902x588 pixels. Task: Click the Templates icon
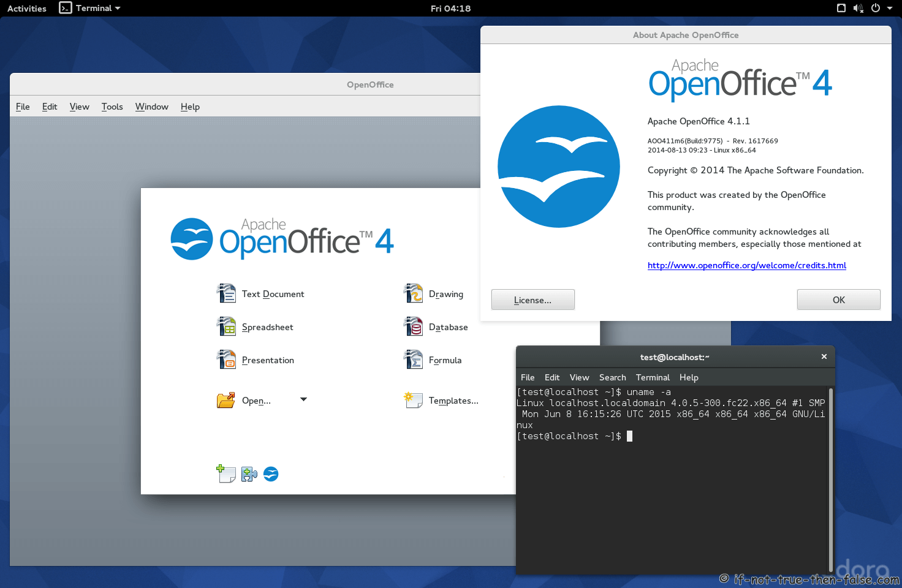[413, 400]
